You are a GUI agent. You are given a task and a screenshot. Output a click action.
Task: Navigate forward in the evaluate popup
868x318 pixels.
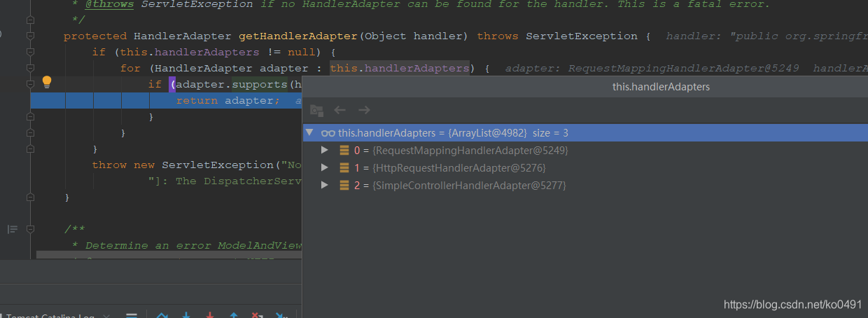tap(364, 110)
